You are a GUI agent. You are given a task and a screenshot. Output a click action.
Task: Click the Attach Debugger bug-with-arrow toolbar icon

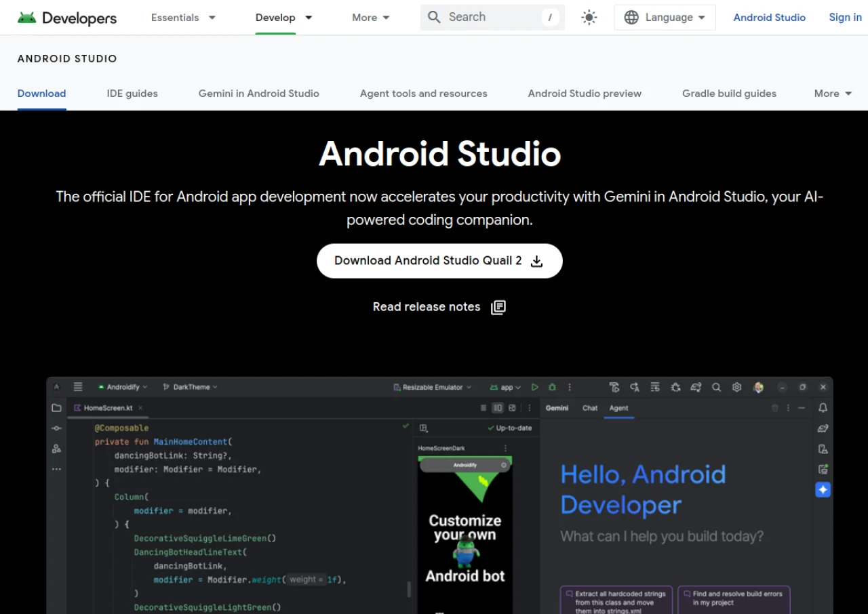click(675, 387)
